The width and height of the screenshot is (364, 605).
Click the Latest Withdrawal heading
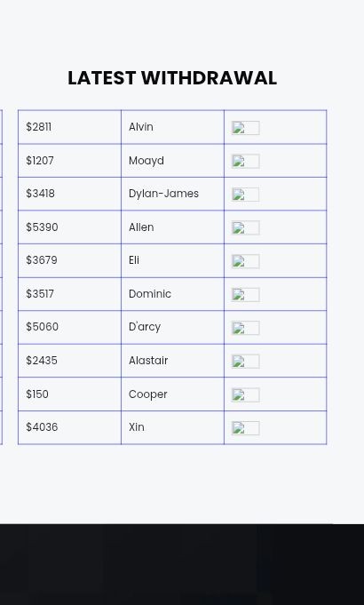coord(172,78)
